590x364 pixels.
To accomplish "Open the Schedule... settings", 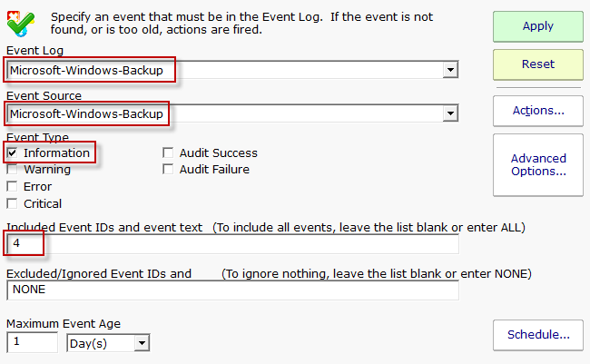I will click(x=538, y=334).
